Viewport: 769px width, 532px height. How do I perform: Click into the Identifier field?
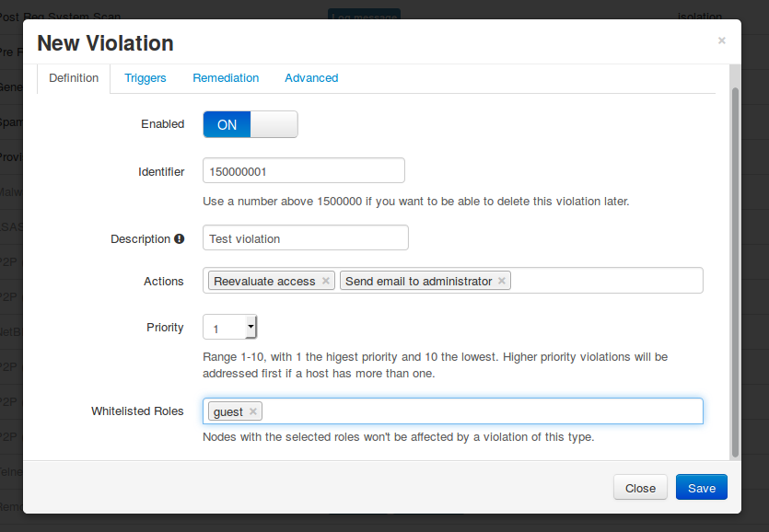click(x=303, y=171)
